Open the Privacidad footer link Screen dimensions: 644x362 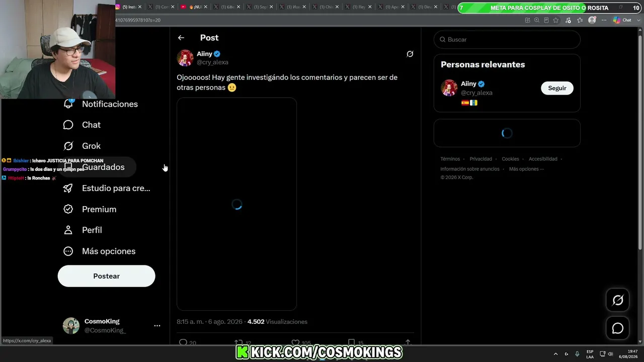480,159
